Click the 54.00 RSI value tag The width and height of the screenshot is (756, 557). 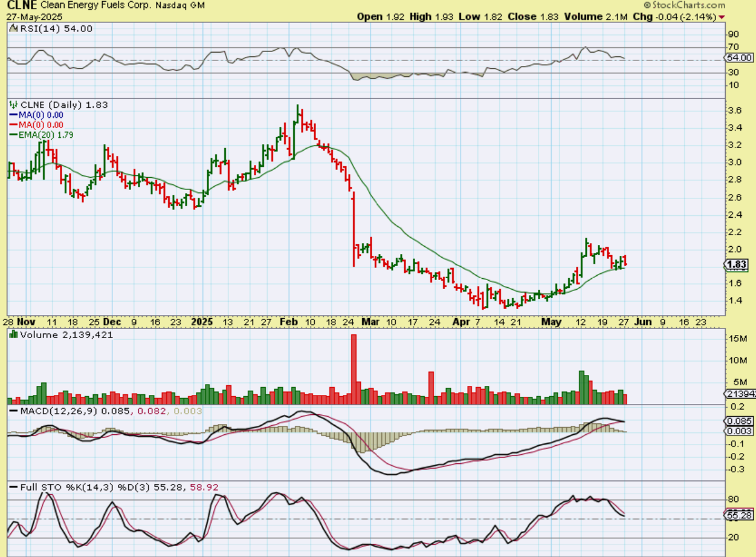click(x=739, y=58)
